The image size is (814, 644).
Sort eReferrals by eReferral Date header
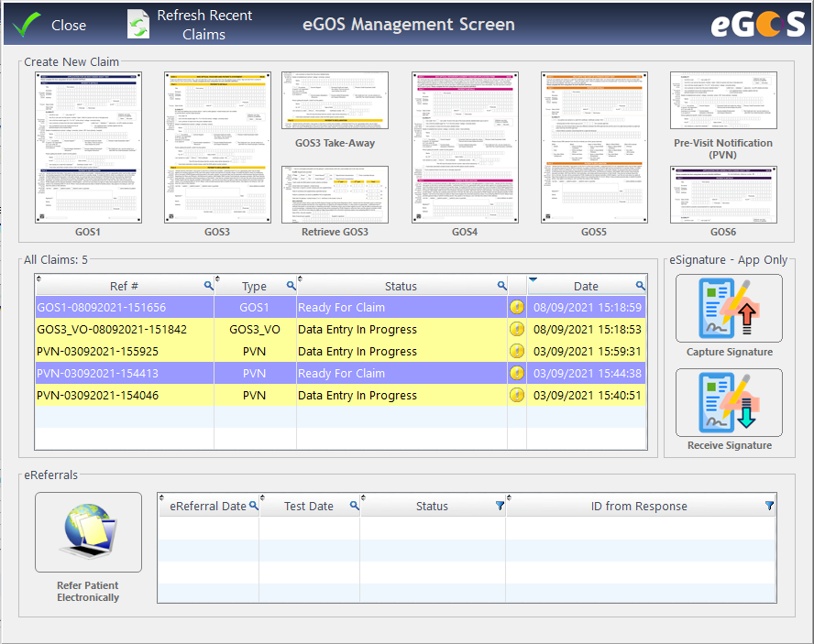(208, 506)
